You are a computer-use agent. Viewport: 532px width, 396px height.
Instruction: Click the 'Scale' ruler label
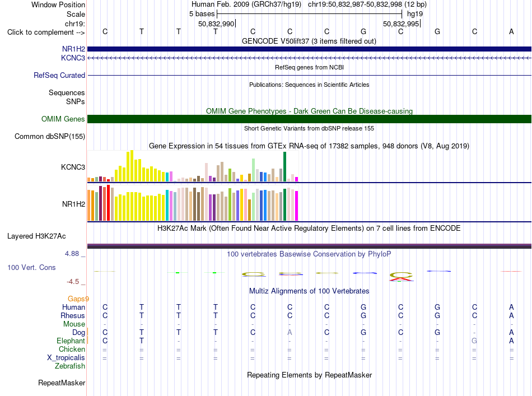[x=76, y=14]
